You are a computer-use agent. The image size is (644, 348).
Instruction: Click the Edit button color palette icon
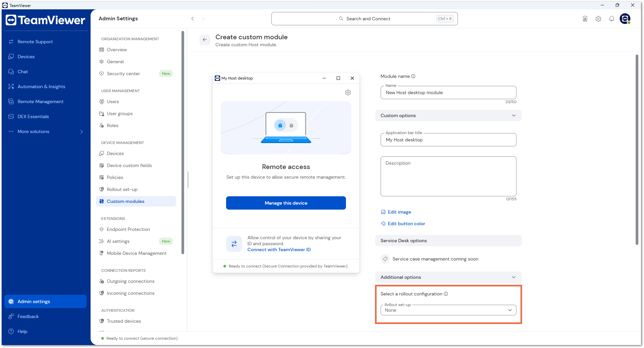(x=383, y=224)
